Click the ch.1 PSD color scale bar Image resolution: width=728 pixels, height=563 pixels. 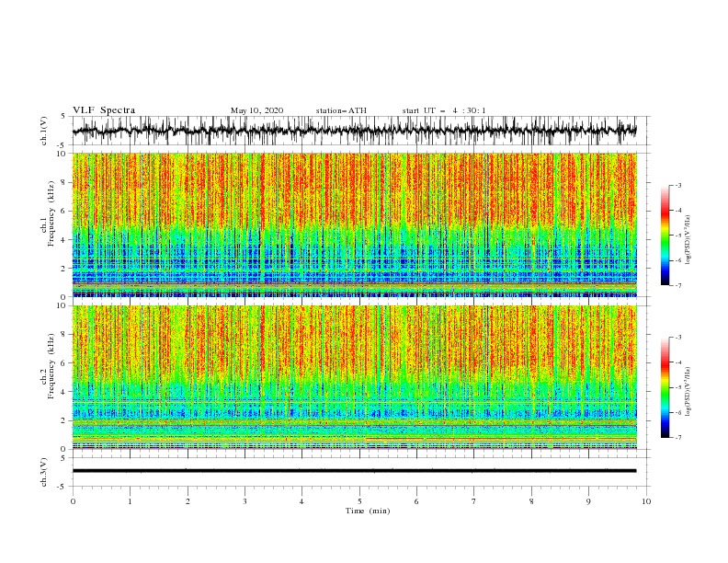pyautogui.click(x=665, y=236)
